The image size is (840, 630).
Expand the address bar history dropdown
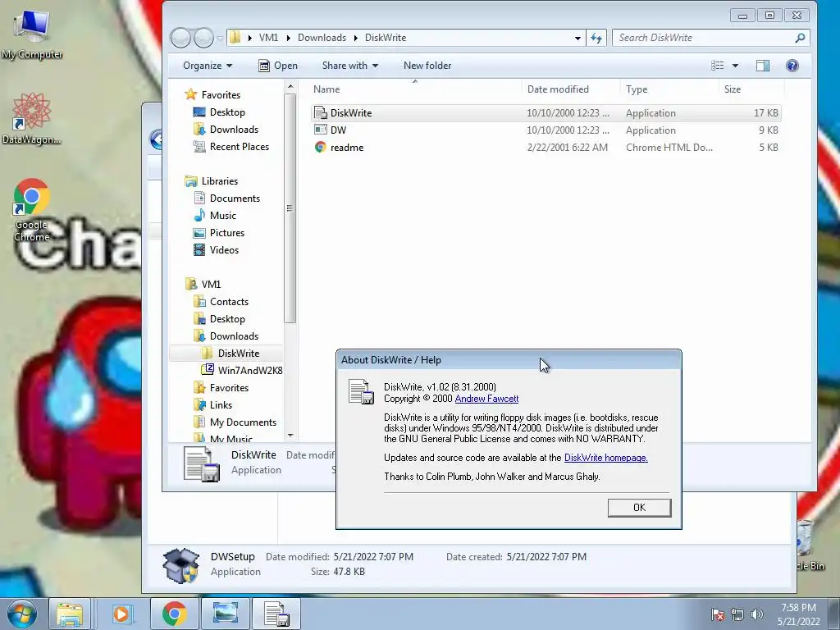(x=577, y=38)
